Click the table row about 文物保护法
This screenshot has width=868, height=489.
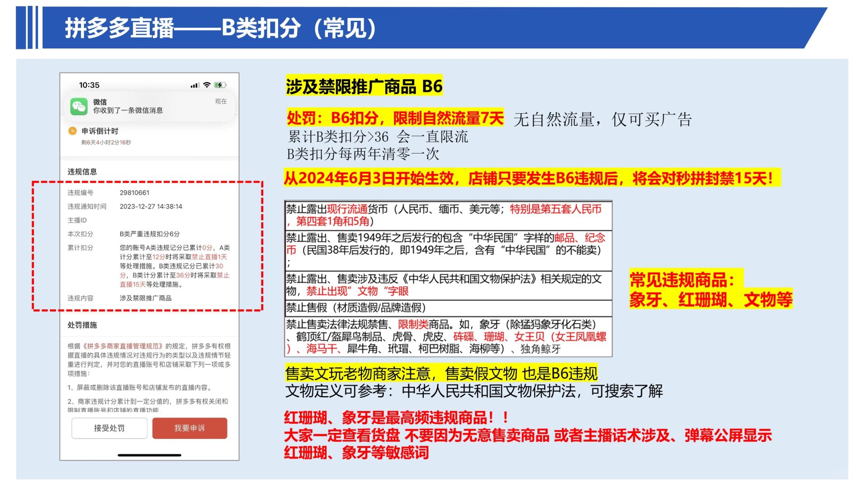[448, 285]
